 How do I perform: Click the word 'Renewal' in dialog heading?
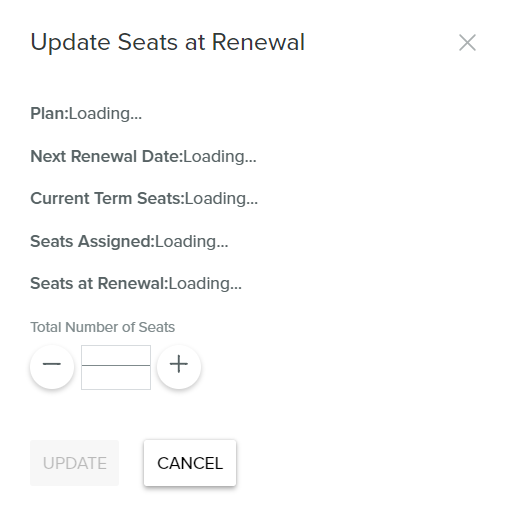(x=258, y=43)
